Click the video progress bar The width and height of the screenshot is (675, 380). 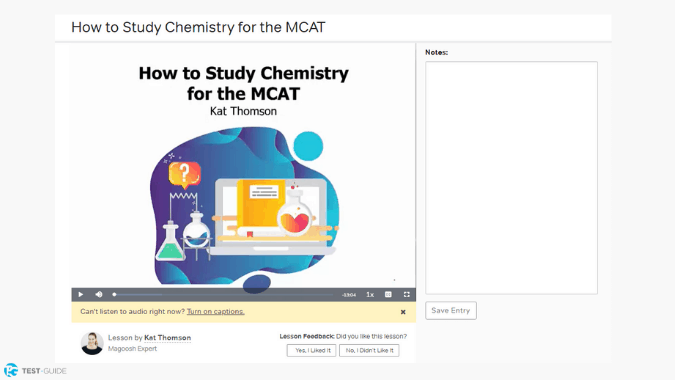(223, 294)
